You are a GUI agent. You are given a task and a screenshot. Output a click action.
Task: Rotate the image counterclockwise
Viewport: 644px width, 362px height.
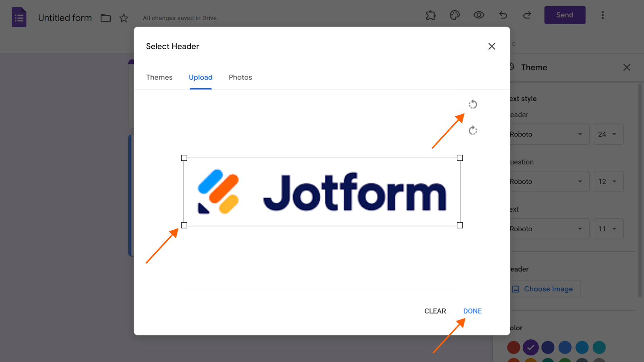click(x=473, y=105)
